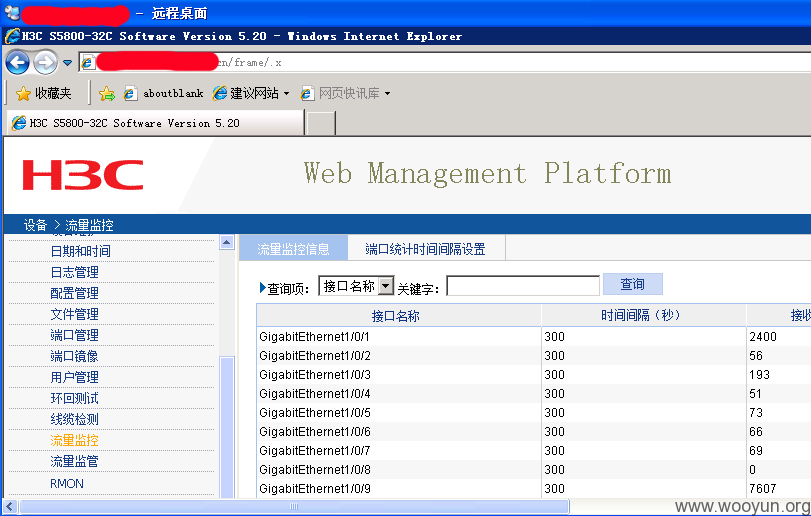This screenshot has height=516, width=811.
Task: Open recent pages dropdown arrow near navigation
Action: (x=67, y=63)
